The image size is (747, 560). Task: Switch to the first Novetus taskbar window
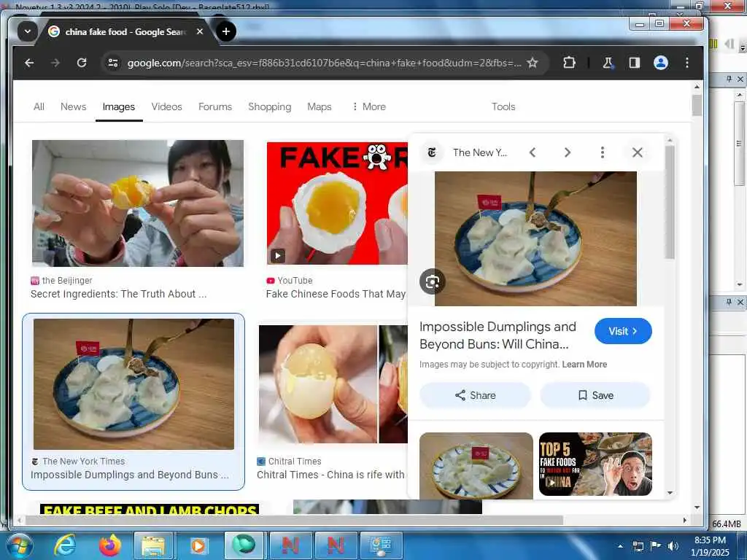pyautogui.click(x=290, y=545)
